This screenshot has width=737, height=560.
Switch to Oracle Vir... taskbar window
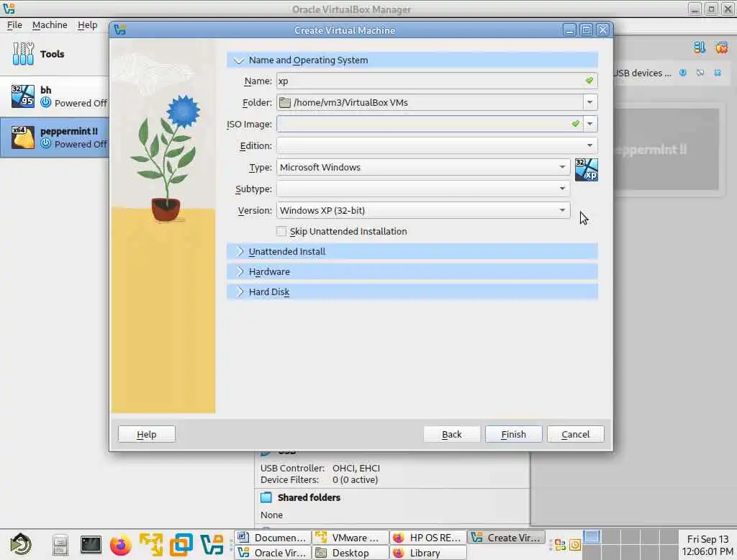[x=273, y=553]
